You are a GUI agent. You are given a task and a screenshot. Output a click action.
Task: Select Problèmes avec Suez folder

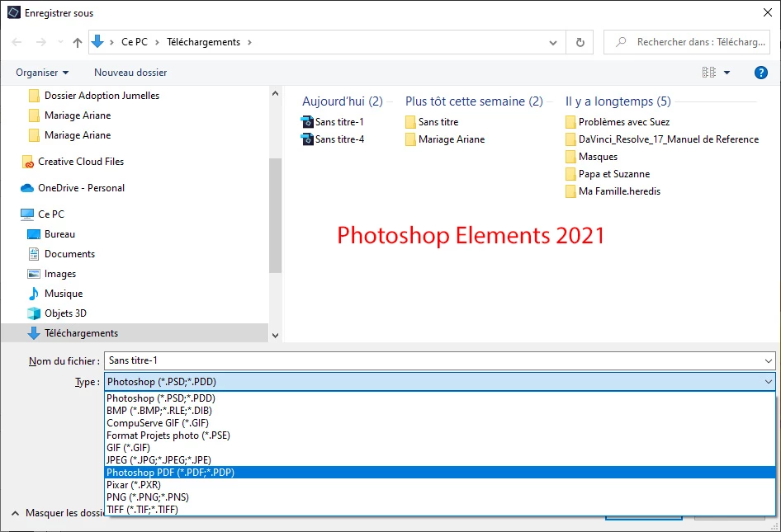pos(618,122)
